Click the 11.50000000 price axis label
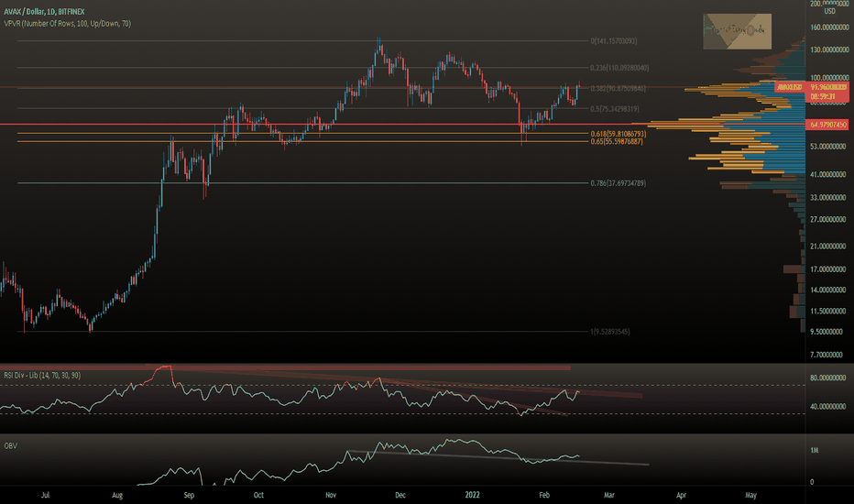Image resolution: width=854 pixels, height=504 pixels. [x=829, y=312]
